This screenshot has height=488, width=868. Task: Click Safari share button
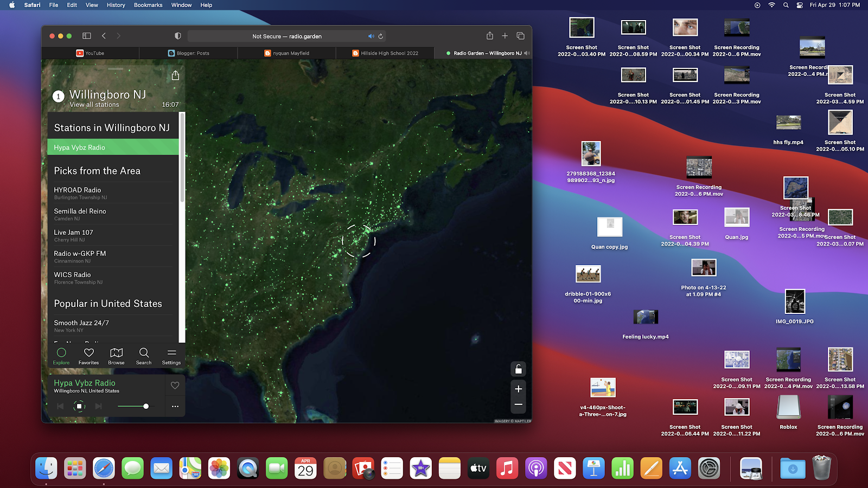490,36
